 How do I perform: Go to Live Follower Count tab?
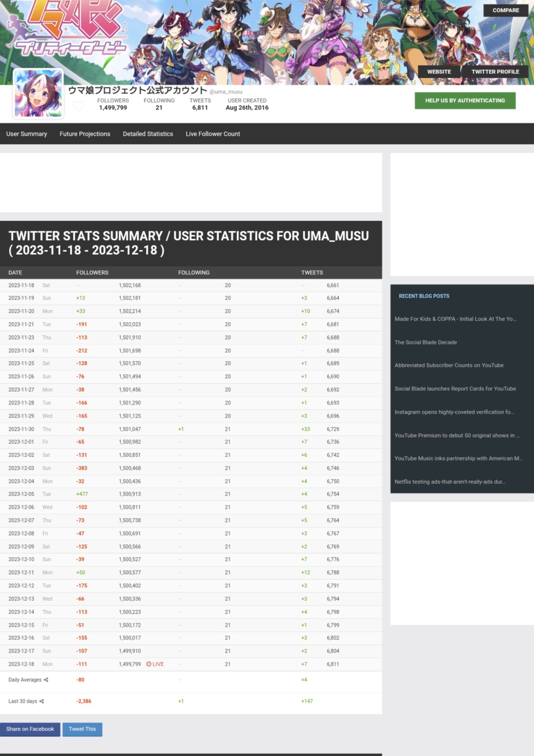(213, 134)
